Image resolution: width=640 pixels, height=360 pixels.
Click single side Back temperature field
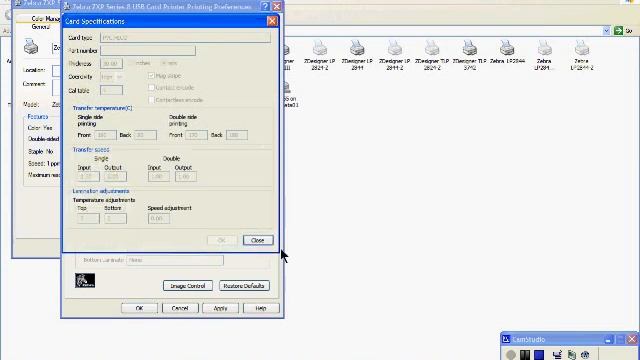click(145, 135)
